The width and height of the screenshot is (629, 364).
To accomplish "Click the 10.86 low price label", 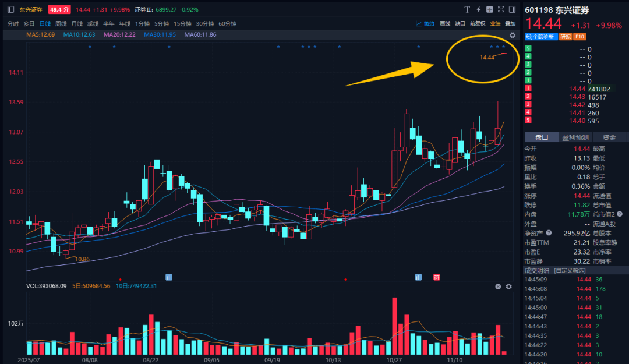I will [x=82, y=259].
